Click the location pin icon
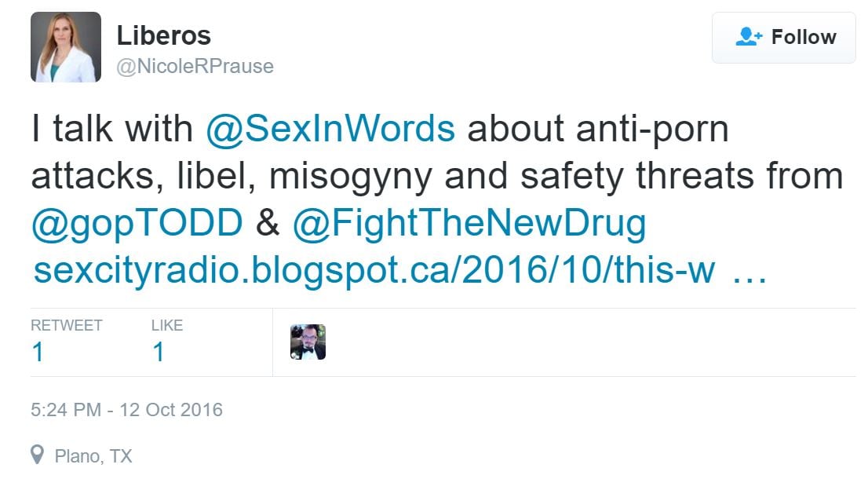 [x=38, y=455]
